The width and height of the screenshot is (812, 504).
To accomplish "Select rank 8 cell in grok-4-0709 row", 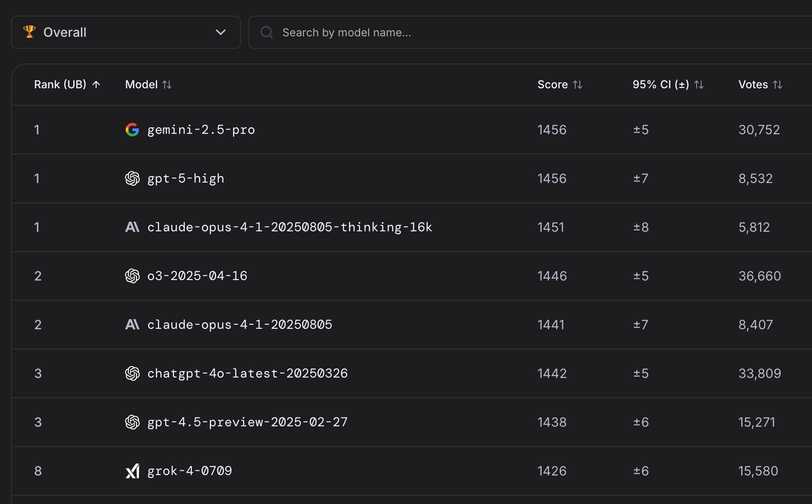I will click(38, 471).
